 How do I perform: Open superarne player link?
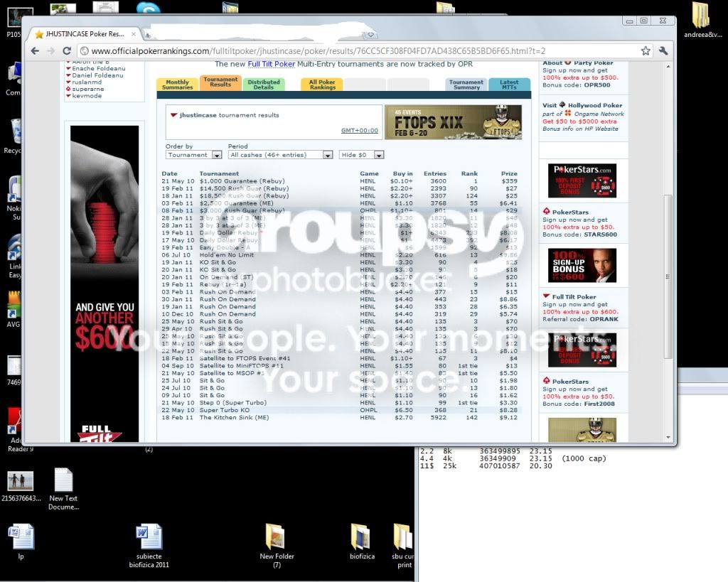tap(87, 89)
